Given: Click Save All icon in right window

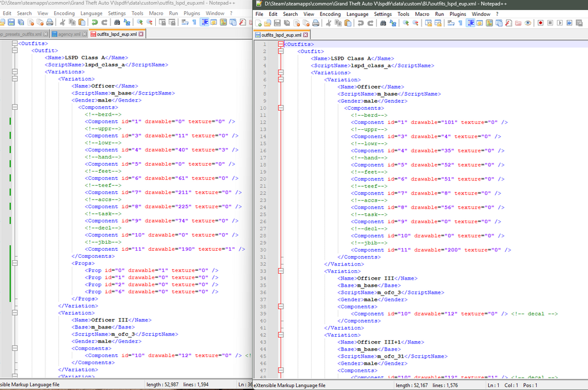Looking at the screenshot, I should [x=287, y=23].
